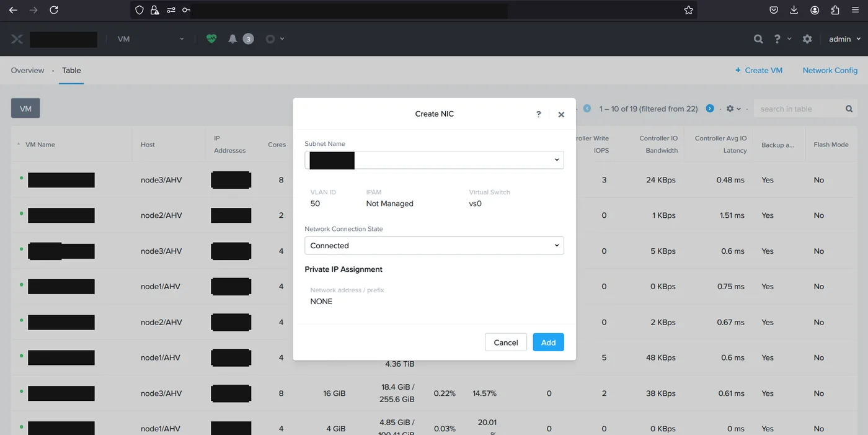This screenshot has height=435, width=868.
Task: Sort by the Flash Mode column
Action: [831, 145]
